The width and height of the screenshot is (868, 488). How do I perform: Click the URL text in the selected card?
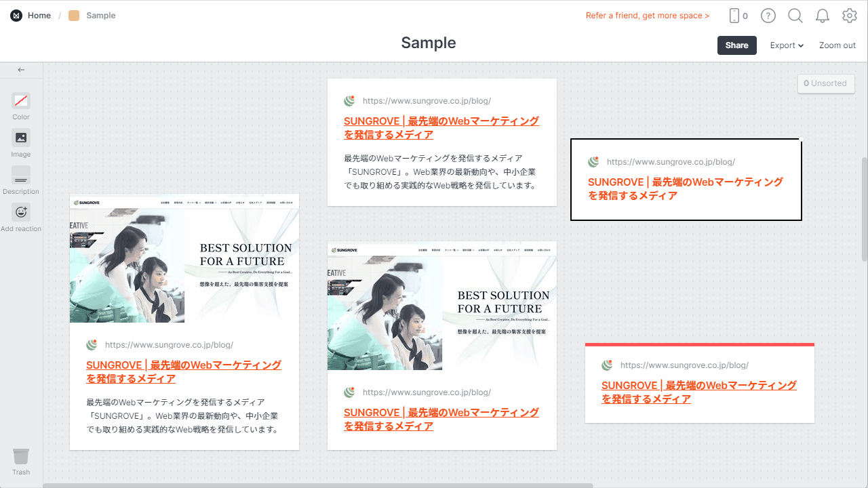point(671,162)
